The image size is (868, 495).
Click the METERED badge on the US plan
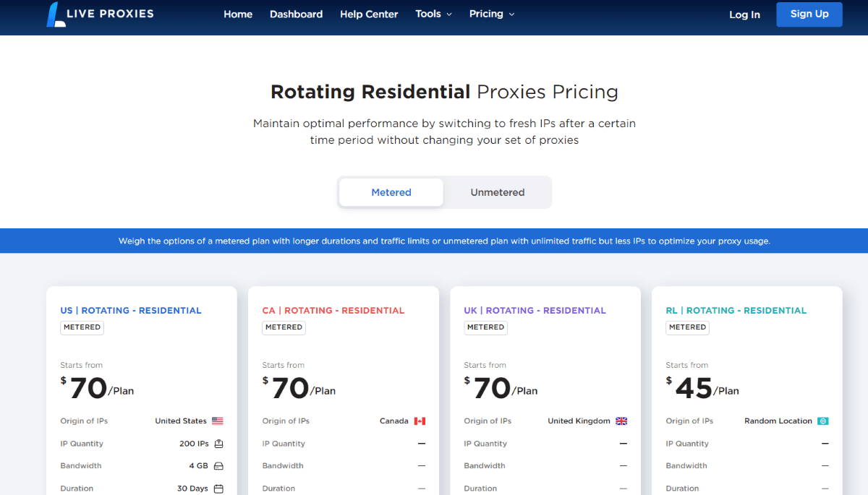(82, 327)
